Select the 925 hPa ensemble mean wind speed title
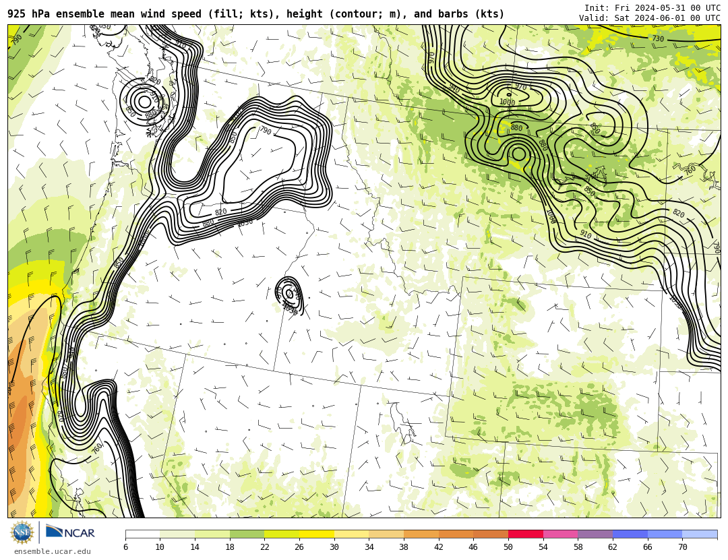This screenshot has width=728, height=560. click(256, 14)
